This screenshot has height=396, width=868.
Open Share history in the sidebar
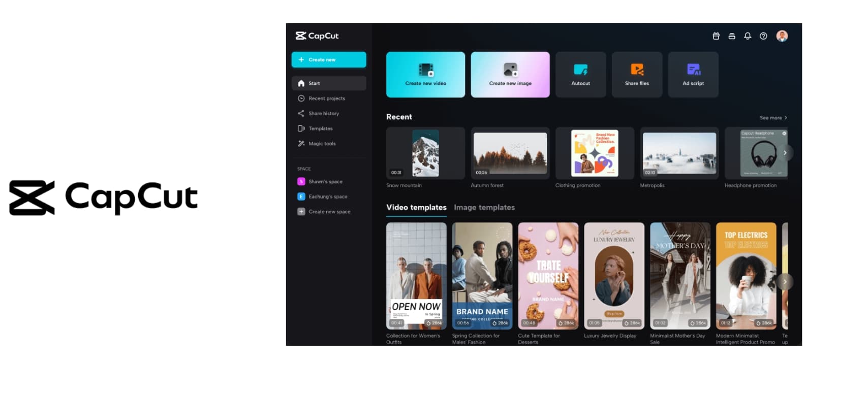point(329,113)
